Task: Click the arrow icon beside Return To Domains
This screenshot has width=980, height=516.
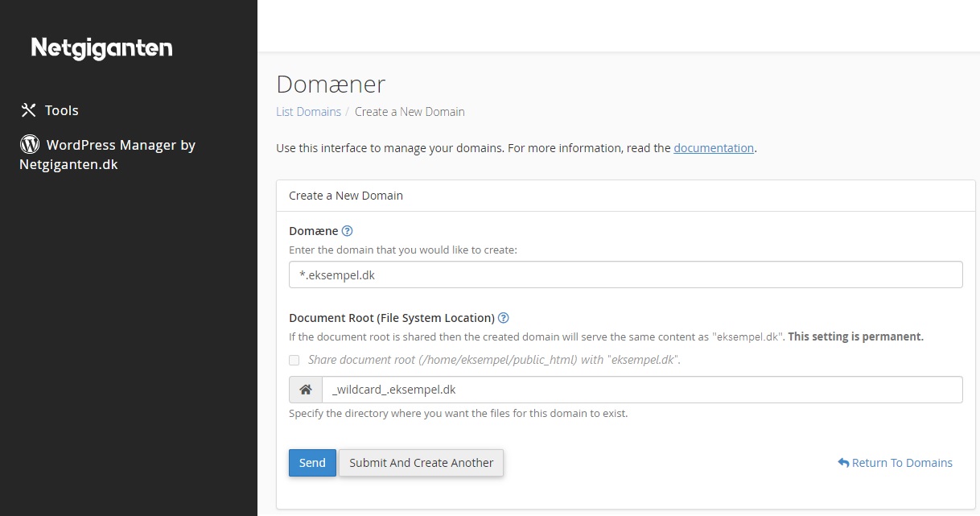Action: 843,463
